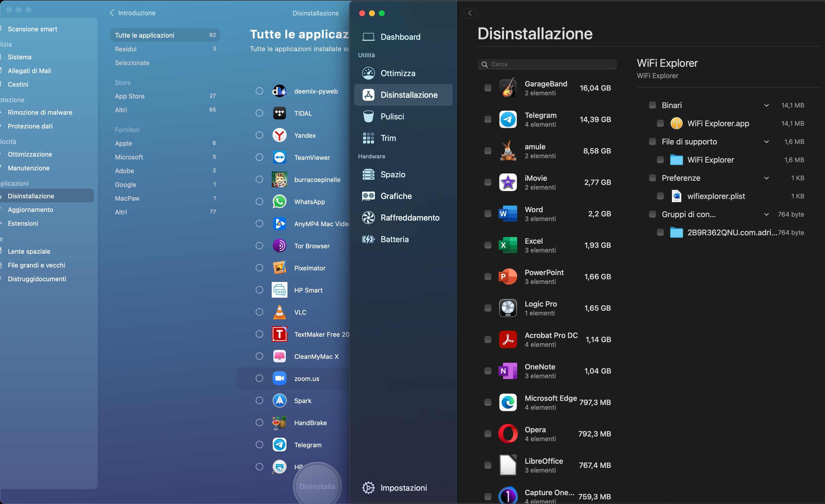
Task: Click the Opera app icon
Action: [x=508, y=434]
